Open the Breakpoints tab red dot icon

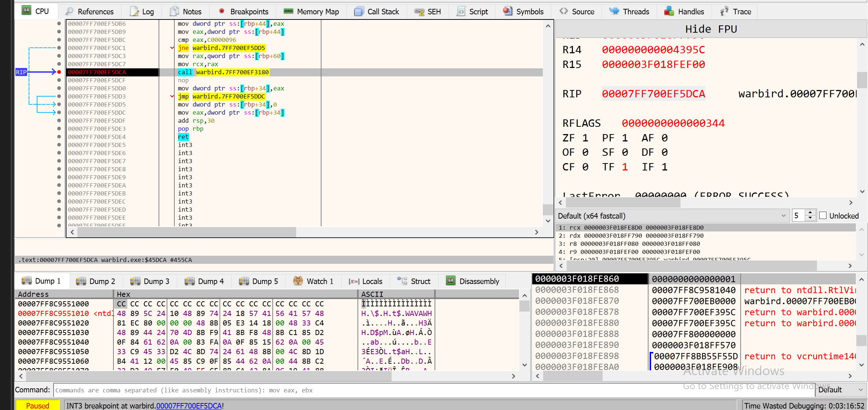tap(222, 11)
